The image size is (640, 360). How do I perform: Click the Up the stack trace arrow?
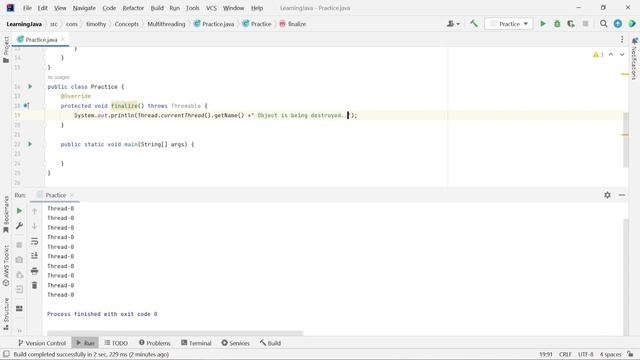[34, 211]
